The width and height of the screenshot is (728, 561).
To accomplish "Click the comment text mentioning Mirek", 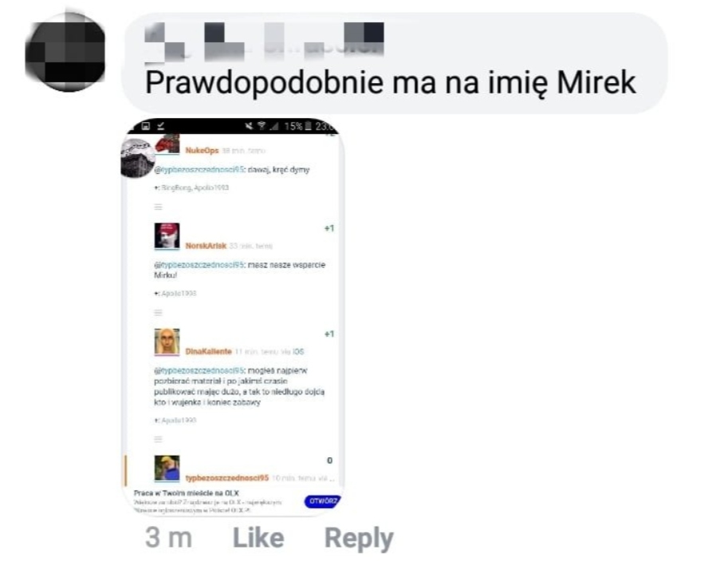I will 390,83.
